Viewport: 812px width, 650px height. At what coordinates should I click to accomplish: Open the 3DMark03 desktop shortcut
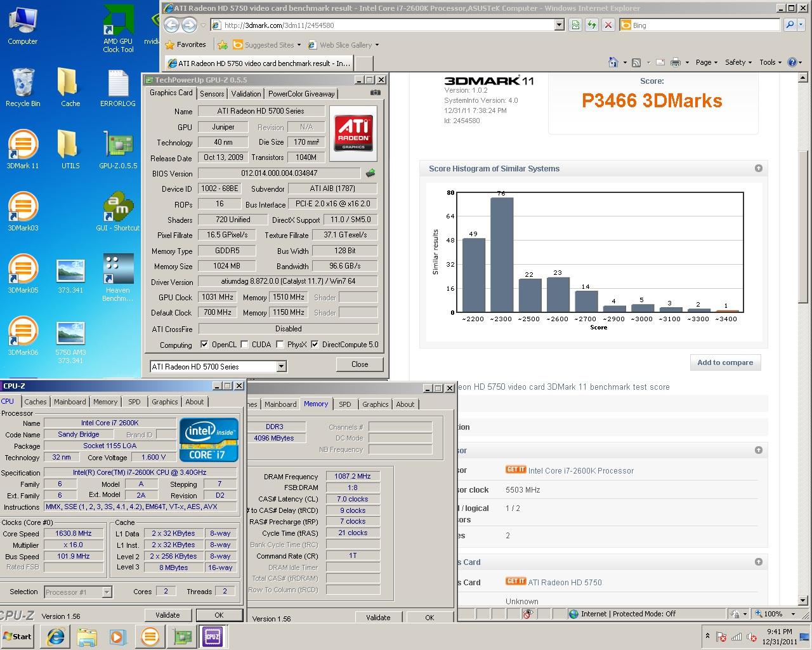pyautogui.click(x=23, y=211)
